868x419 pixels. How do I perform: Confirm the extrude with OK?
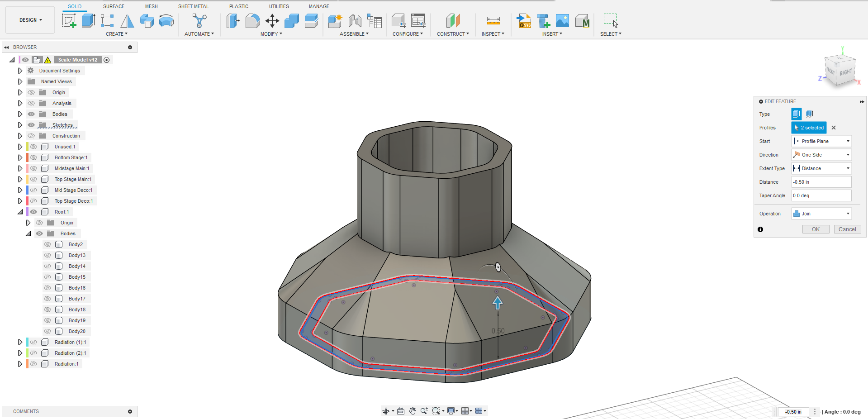click(x=816, y=229)
